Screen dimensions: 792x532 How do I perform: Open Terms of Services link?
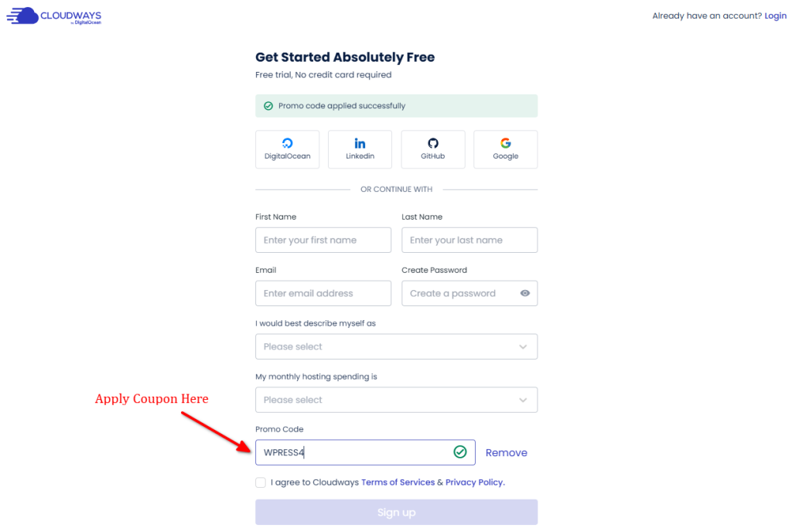click(x=398, y=483)
